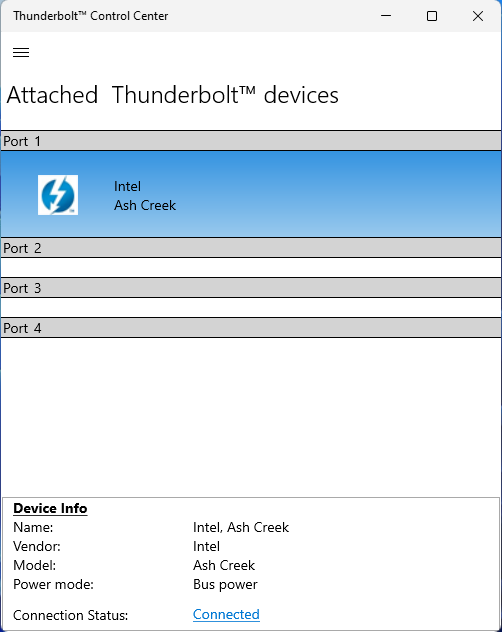Screen dimensions: 502x632
Task: Click the Connection Status label
Action: point(71,615)
